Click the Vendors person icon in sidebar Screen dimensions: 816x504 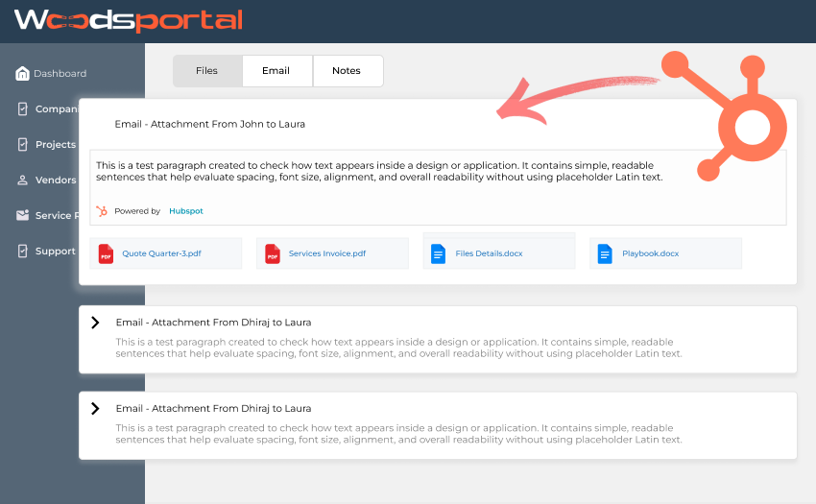coord(22,180)
